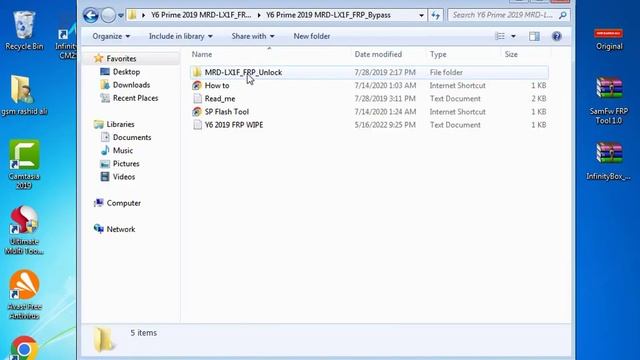Open SamFw FRP Tool 1.0 archive

[609, 100]
